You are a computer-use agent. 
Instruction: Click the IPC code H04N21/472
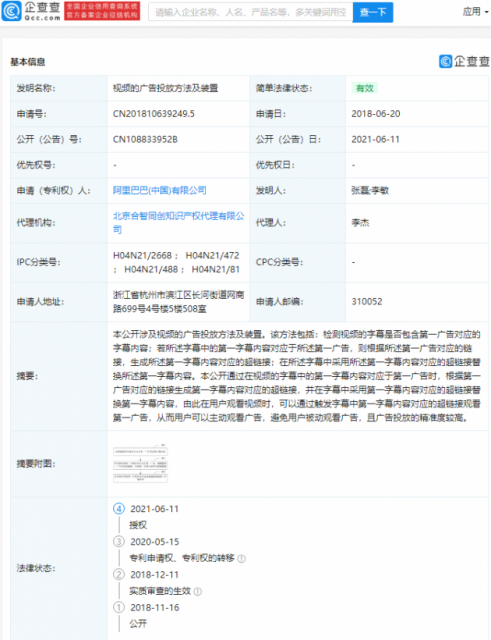[x=212, y=256]
